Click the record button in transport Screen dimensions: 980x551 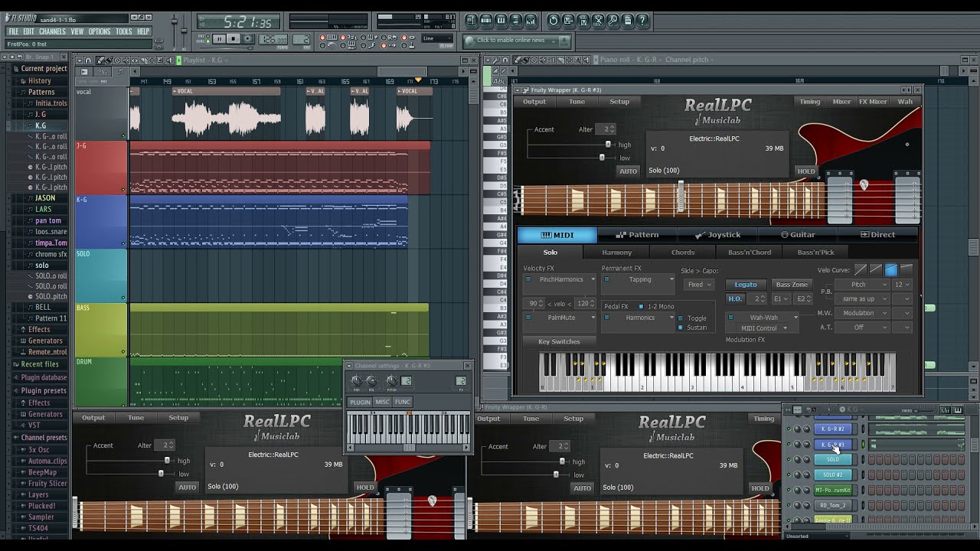point(248,39)
